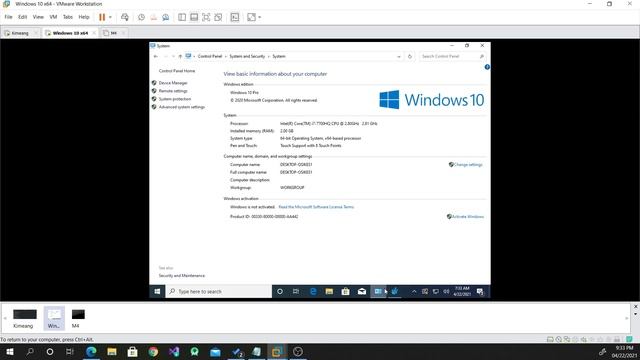The width and height of the screenshot is (640, 360).
Task: Open the console view icon
Action: [235, 17]
